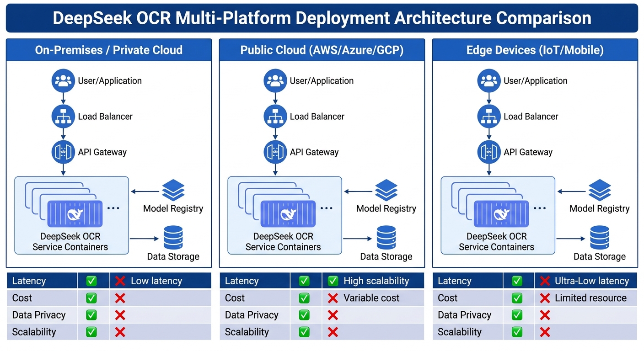644x351 pixels.
Task: Select the "On-Premises / Private Cloud" column header
Action: click(109, 50)
